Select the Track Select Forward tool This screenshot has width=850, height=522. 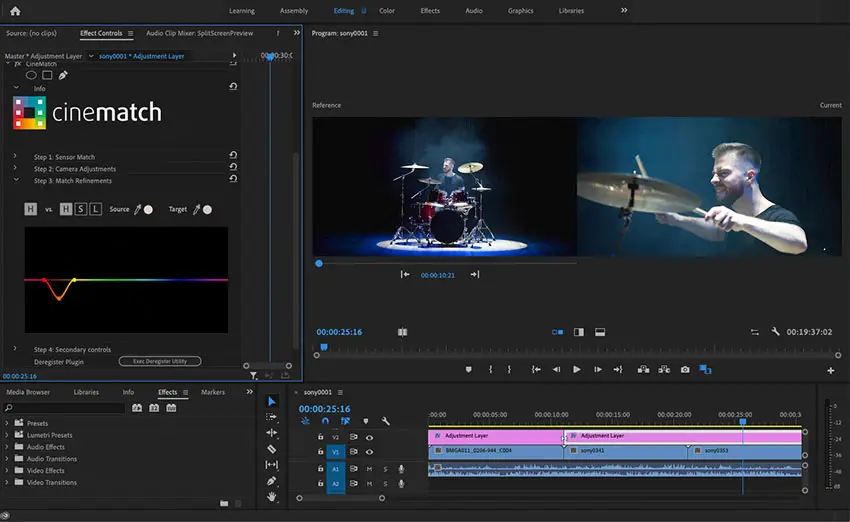[x=272, y=417]
